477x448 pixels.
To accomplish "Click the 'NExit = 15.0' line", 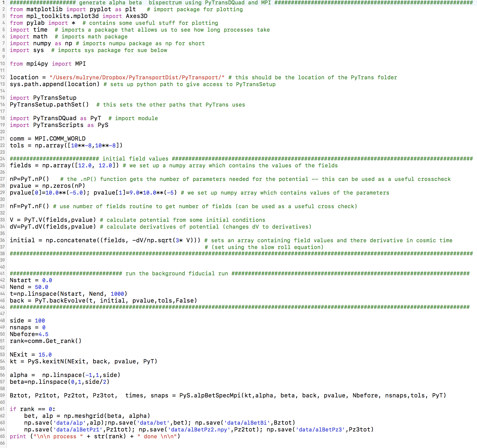I will click(x=31, y=355).
